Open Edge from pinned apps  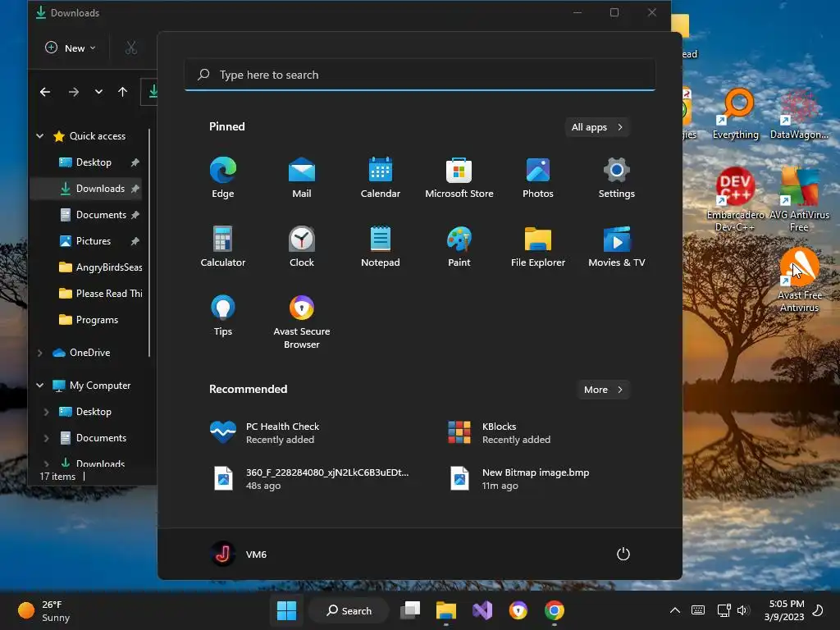click(223, 178)
